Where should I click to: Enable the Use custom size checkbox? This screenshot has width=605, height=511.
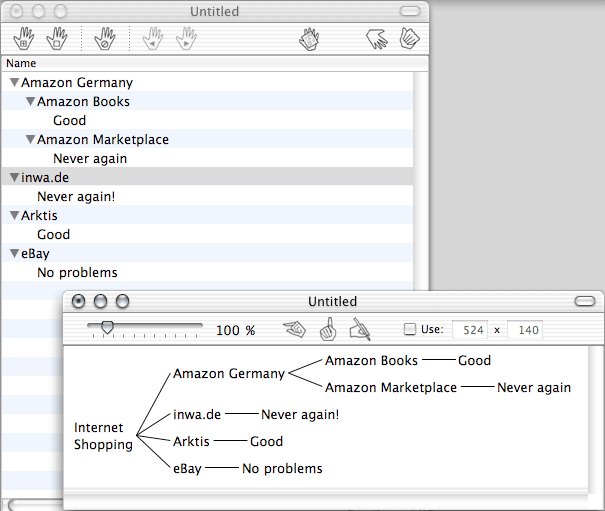409,329
